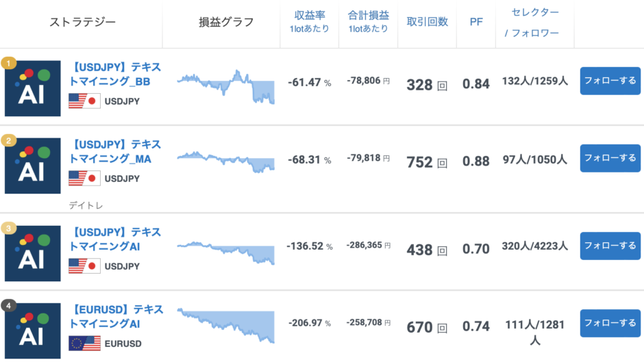Click AI logo of rank 2 strategy
The width and height of the screenshot is (644, 362).
click(32, 166)
